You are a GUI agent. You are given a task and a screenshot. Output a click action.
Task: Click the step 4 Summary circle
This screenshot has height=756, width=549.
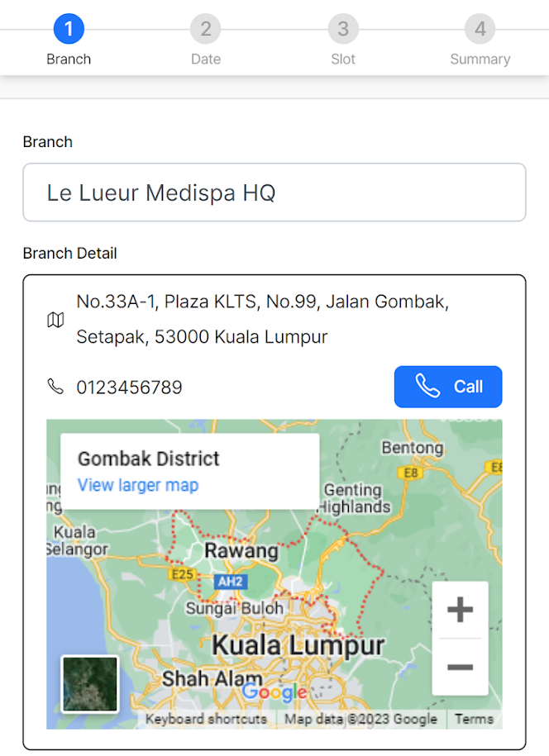(480, 29)
